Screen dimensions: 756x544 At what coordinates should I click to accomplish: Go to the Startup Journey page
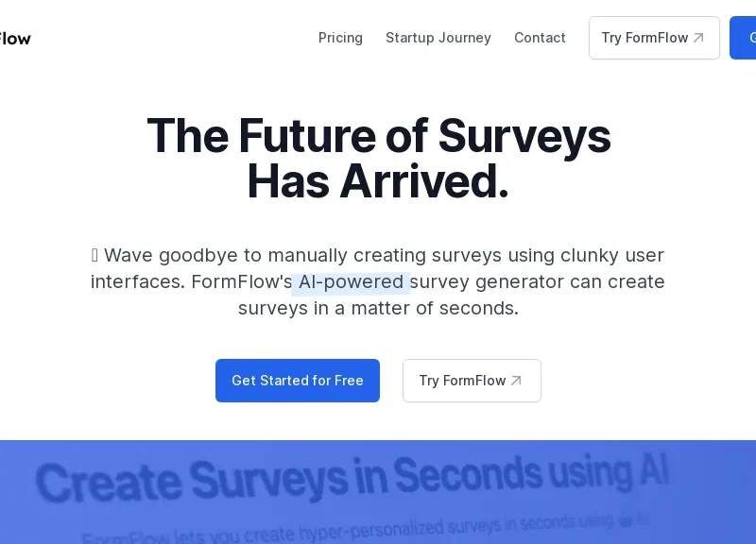[438, 38]
